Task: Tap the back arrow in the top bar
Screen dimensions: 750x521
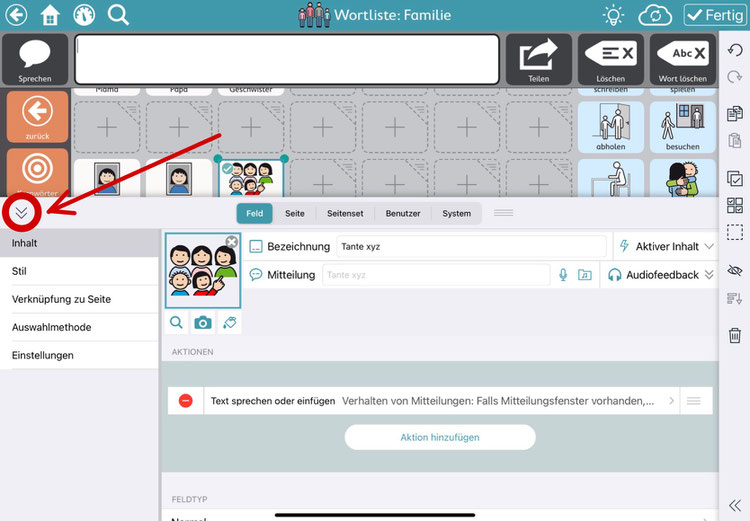Action: 16,15
